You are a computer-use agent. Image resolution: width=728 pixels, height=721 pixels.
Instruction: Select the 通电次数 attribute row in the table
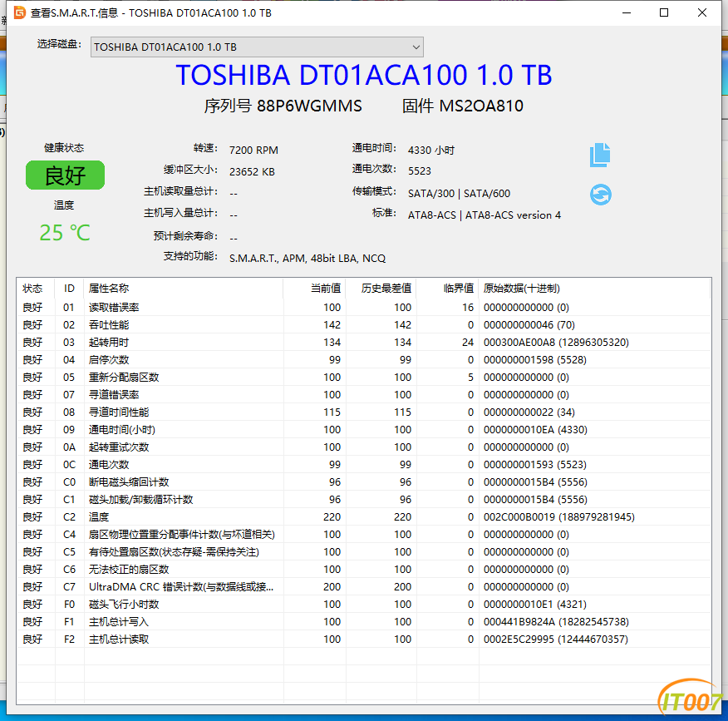click(x=363, y=465)
